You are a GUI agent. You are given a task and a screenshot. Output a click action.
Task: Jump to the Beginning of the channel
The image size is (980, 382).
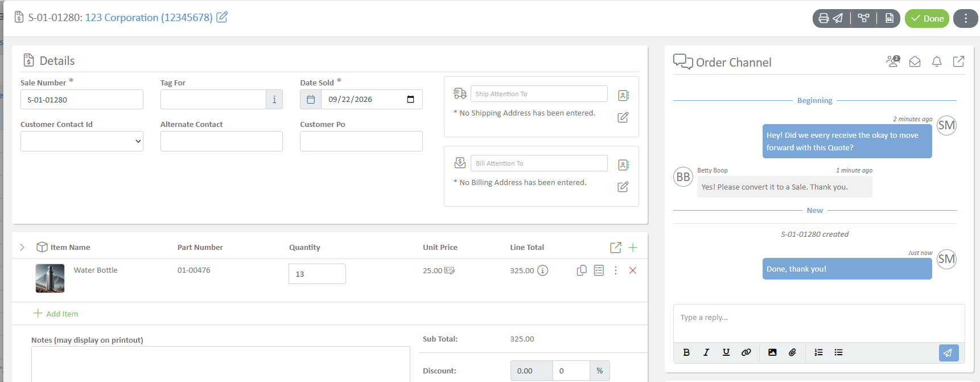click(814, 100)
